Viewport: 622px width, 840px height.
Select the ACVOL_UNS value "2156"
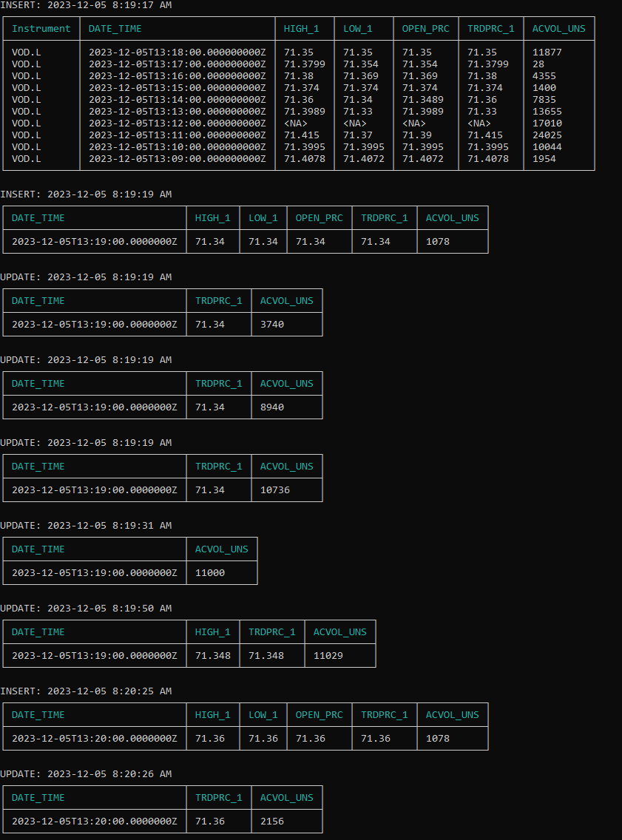pyautogui.click(x=272, y=822)
